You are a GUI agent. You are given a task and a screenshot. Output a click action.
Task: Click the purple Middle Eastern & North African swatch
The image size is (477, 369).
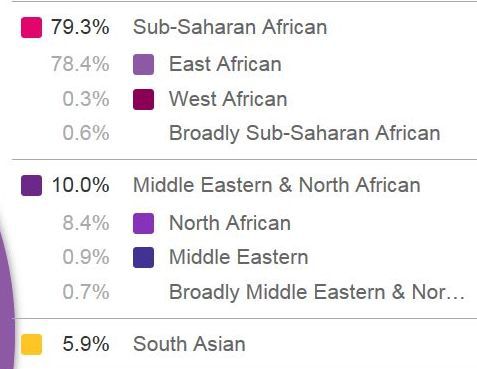[x=31, y=185]
